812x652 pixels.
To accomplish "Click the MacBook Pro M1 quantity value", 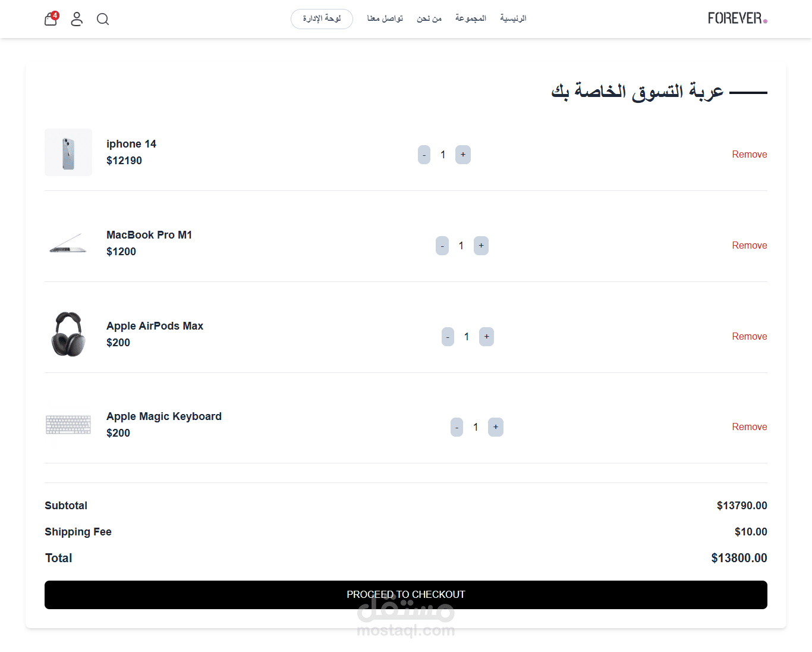I will tap(461, 246).
